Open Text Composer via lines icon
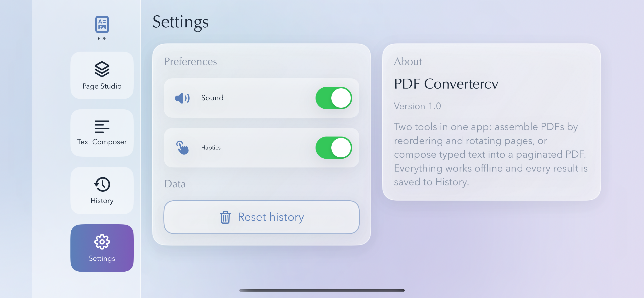Viewport: 644px width, 298px height. pyautogui.click(x=102, y=126)
